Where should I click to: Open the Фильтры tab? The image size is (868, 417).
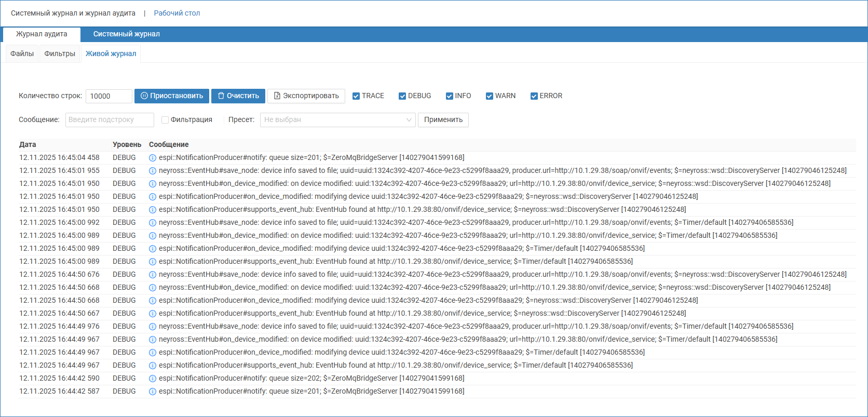[x=60, y=54]
